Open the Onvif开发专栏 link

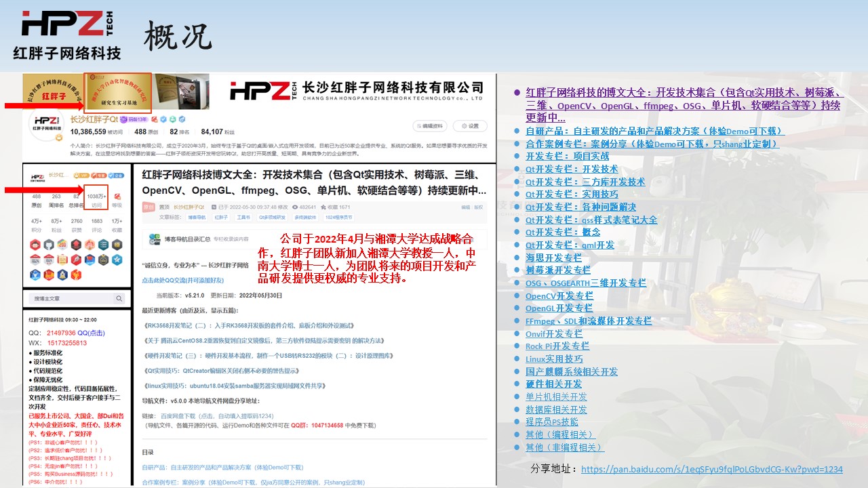click(554, 333)
